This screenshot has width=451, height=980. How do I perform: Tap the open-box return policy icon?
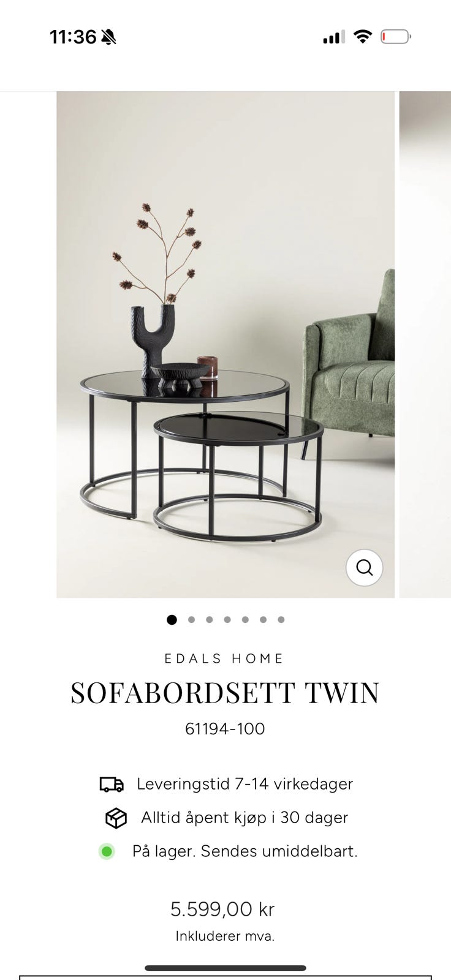click(x=116, y=818)
